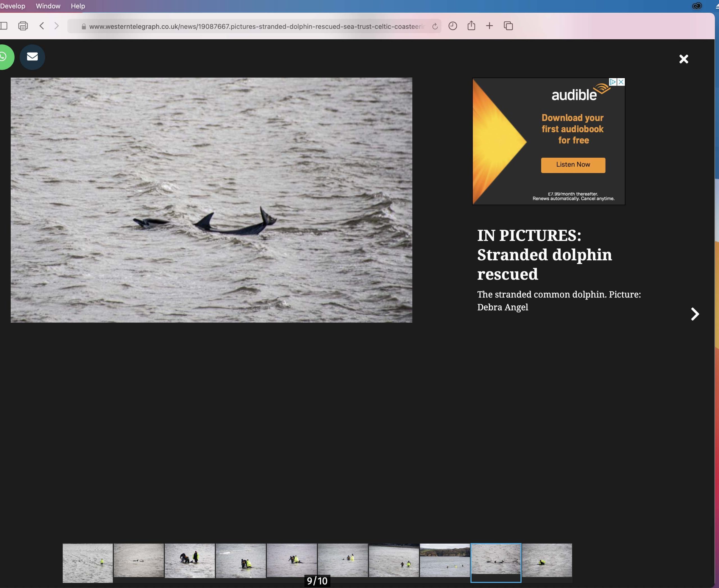The image size is (719, 588).
Task: Go to next gallery image arrow
Action: coord(695,314)
